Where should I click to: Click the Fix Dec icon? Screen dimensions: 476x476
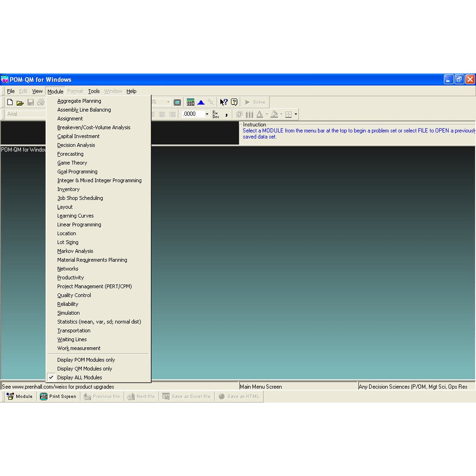[216, 114]
